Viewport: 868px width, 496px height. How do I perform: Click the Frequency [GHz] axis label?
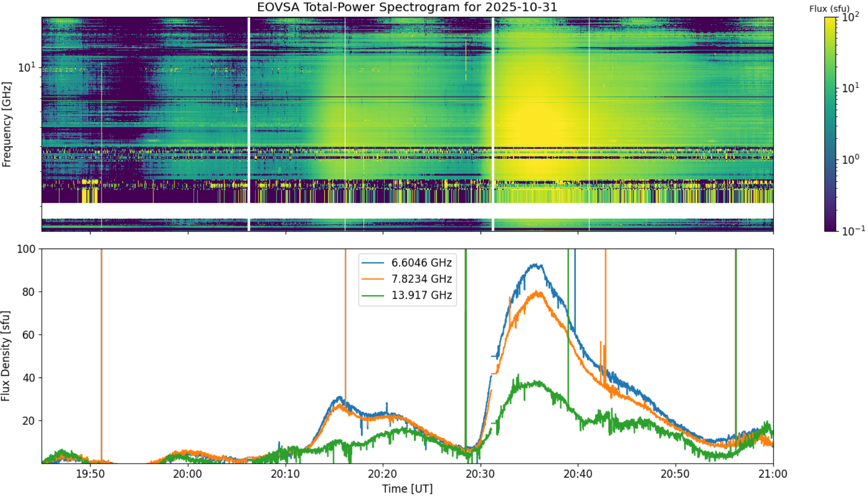6,124
